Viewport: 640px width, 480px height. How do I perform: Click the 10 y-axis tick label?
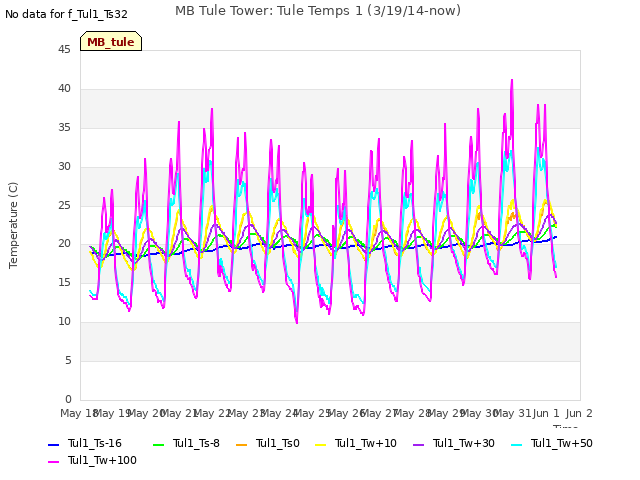64,322
